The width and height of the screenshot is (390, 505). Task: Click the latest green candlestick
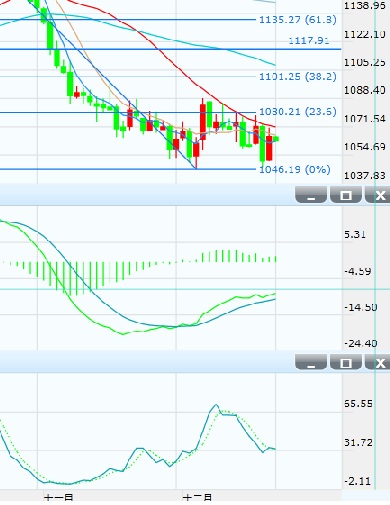point(276,139)
